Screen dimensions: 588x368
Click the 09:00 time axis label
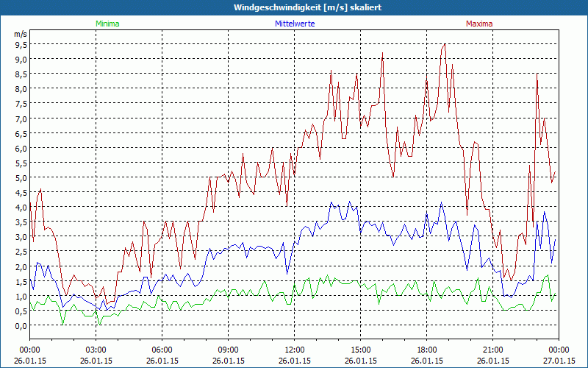tap(229, 350)
